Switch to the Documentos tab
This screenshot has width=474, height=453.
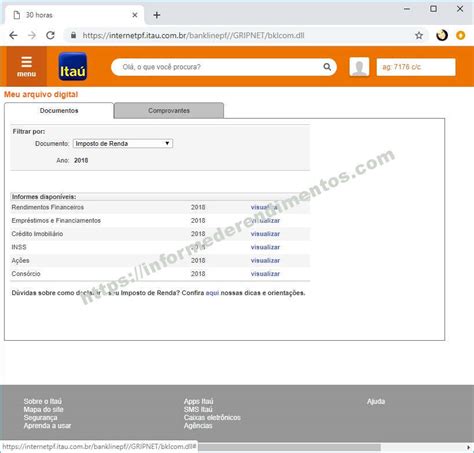[x=59, y=111]
